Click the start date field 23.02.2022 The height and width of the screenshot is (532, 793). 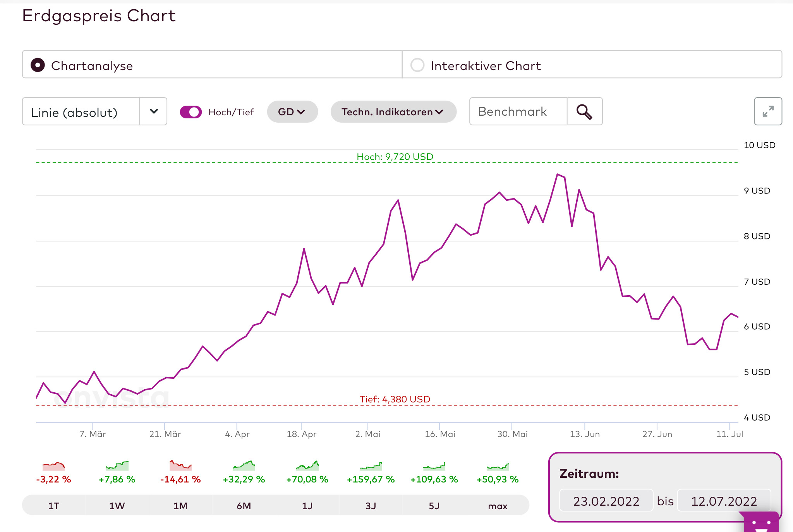pyautogui.click(x=606, y=501)
